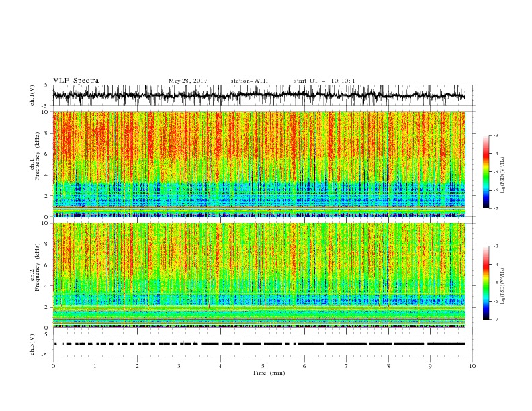Click the "station=ATH" header label
Image resolution: width=532 pixels, height=411 pixels.
(x=249, y=81)
